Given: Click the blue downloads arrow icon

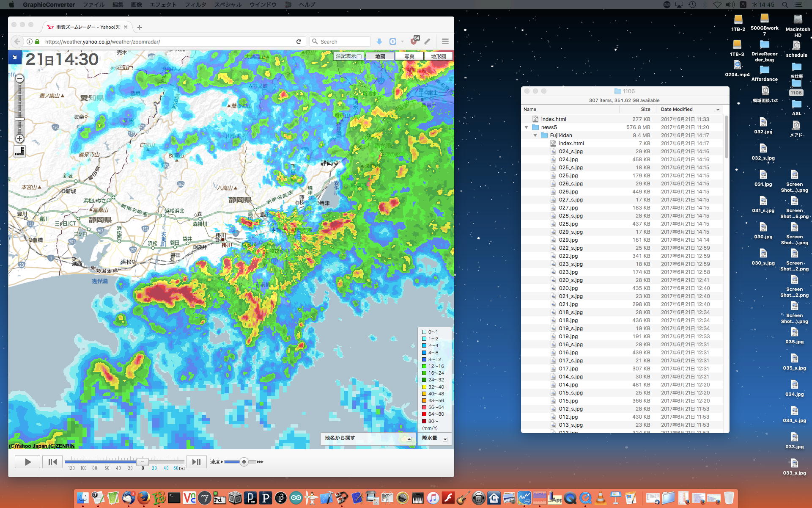Looking at the screenshot, I should point(379,41).
